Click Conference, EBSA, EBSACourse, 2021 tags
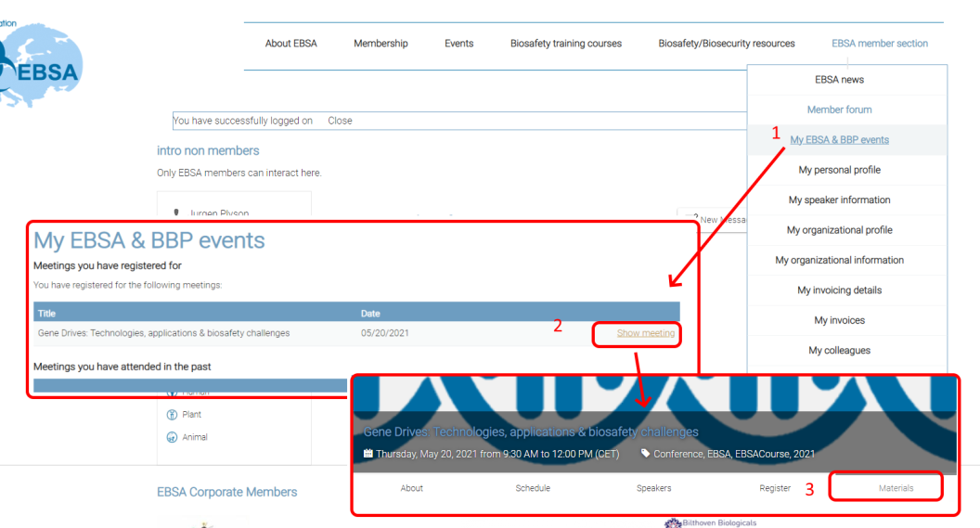The height and width of the screenshot is (528, 980). (x=734, y=454)
